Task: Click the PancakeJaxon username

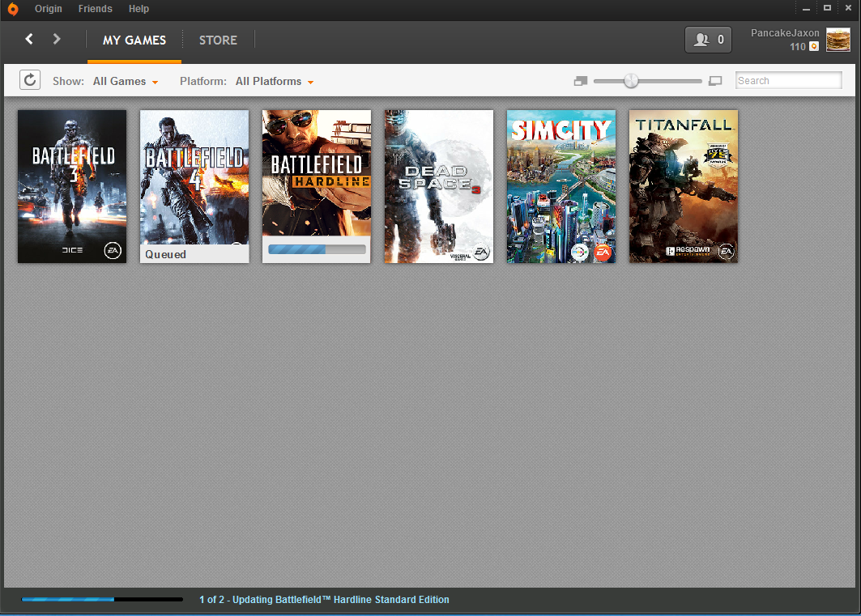Action: (785, 33)
